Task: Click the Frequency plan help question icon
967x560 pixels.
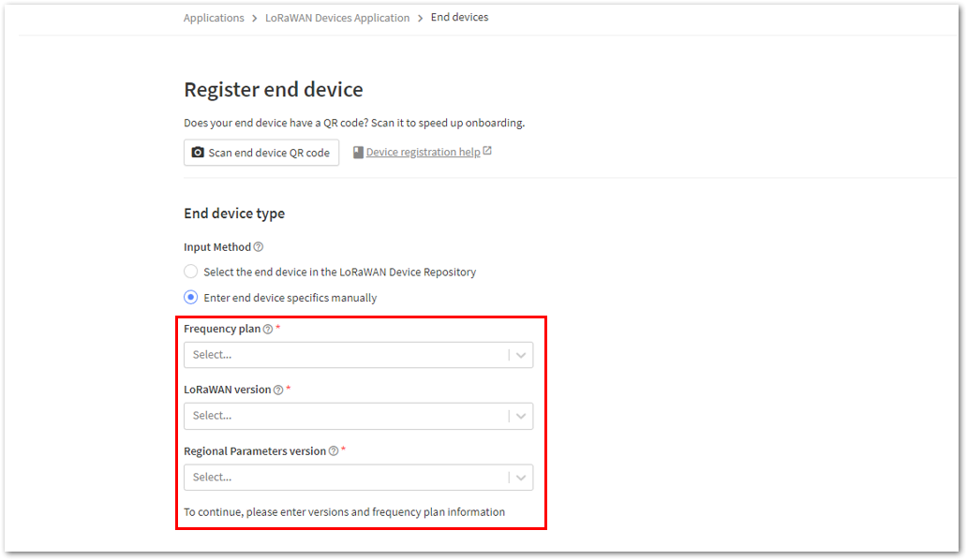Action: 268,329
